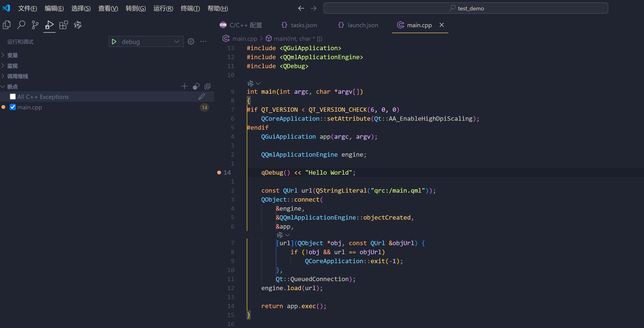
Task: Open the debug configuration dropdown
Action: pyautogui.click(x=151, y=41)
